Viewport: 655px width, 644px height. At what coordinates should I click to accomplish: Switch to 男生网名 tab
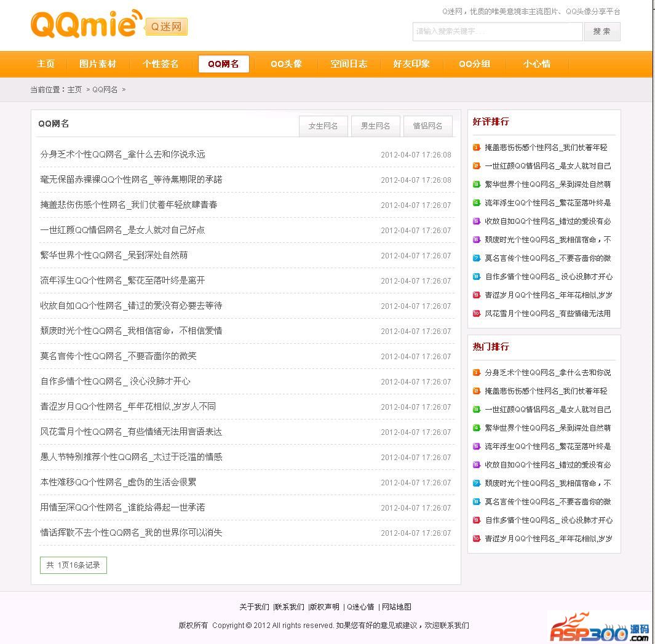coord(376,126)
